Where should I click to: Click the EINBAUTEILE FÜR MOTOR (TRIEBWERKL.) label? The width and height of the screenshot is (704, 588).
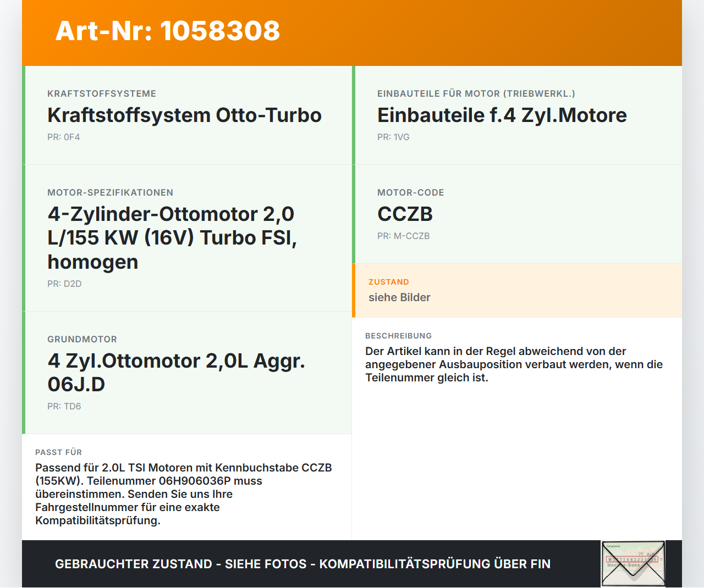click(x=476, y=93)
